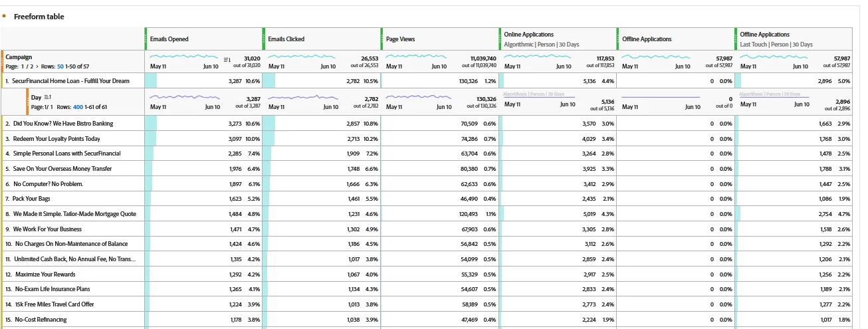Viewport: 868px width, 329px height.
Task: Select the Emails Clicked column header
Action: 322,39
